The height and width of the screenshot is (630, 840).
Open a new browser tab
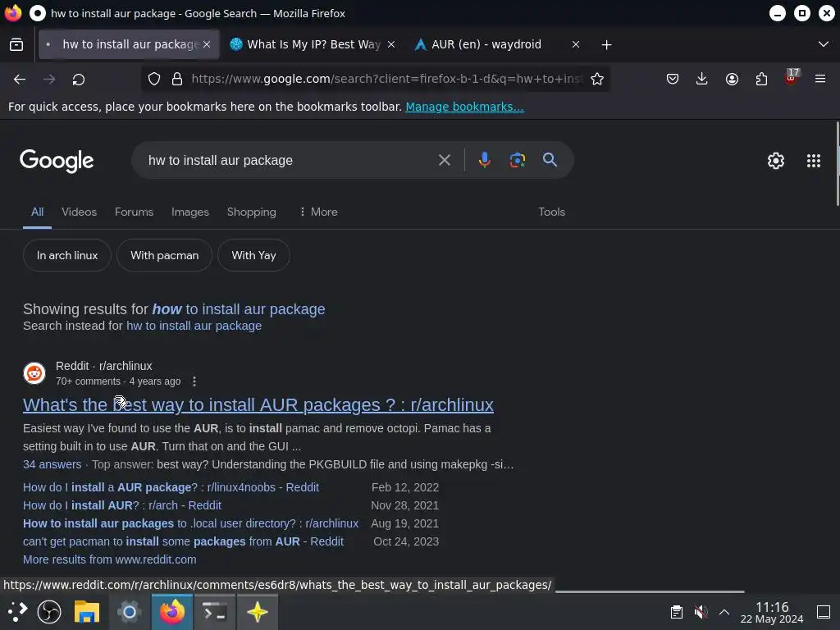(606, 45)
